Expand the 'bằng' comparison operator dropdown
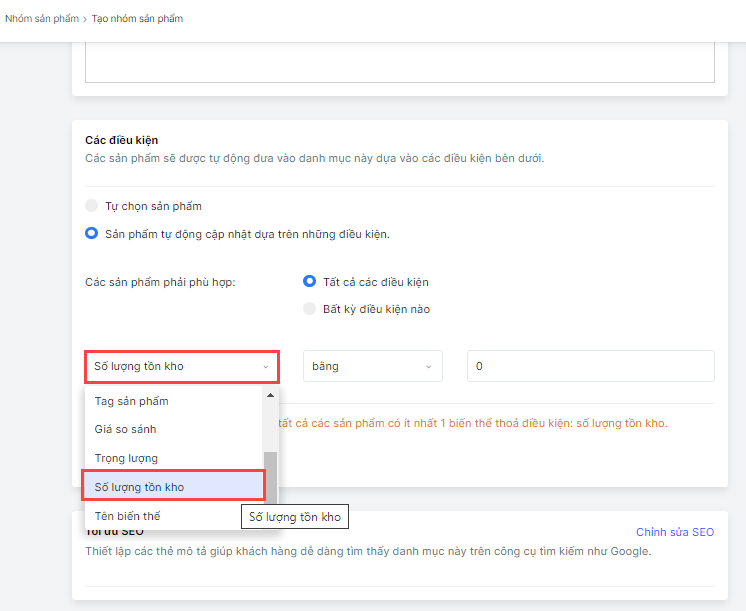This screenshot has width=746, height=611. (x=372, y=367)
